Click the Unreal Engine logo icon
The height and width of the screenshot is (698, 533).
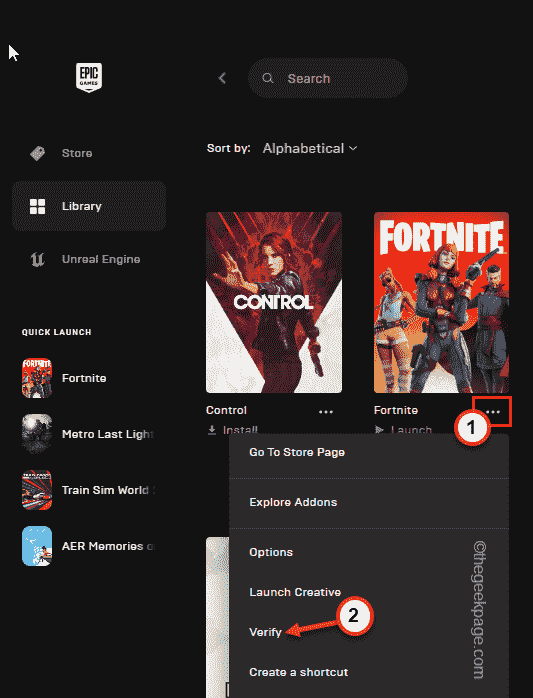pyautogui.click(x=37, y=259)
